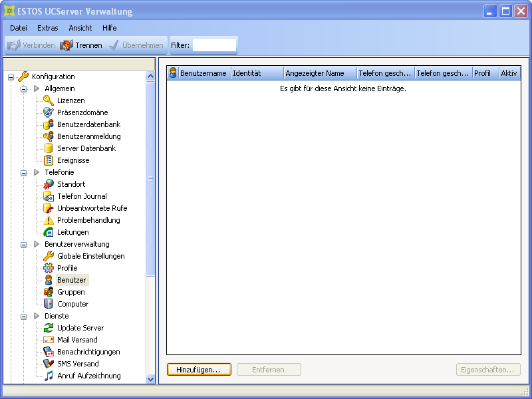Click the Globale Einstellungen wrench icon
Viewport: 532px width, 399px height.
pos(49,256)
